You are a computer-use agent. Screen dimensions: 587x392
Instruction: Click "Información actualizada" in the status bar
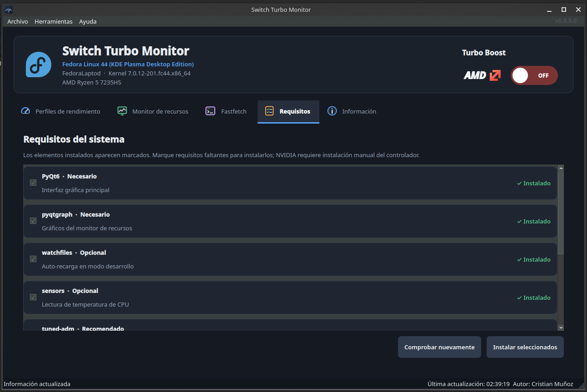click(x=37, y=384)
